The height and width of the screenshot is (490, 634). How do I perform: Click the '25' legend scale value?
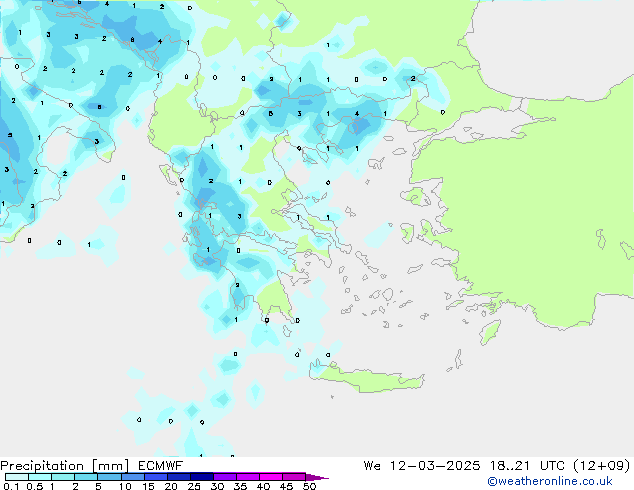pyautogui.click(x=194, y=486)
